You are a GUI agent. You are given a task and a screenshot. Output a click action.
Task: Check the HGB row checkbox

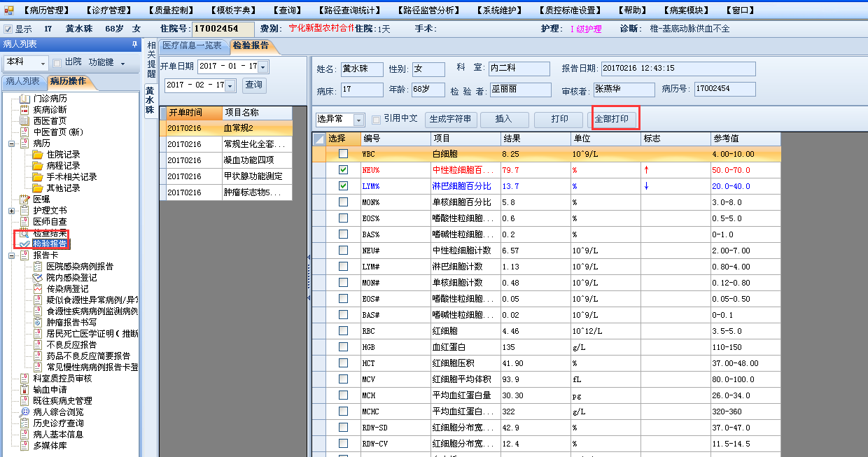[x=343, y=347]
